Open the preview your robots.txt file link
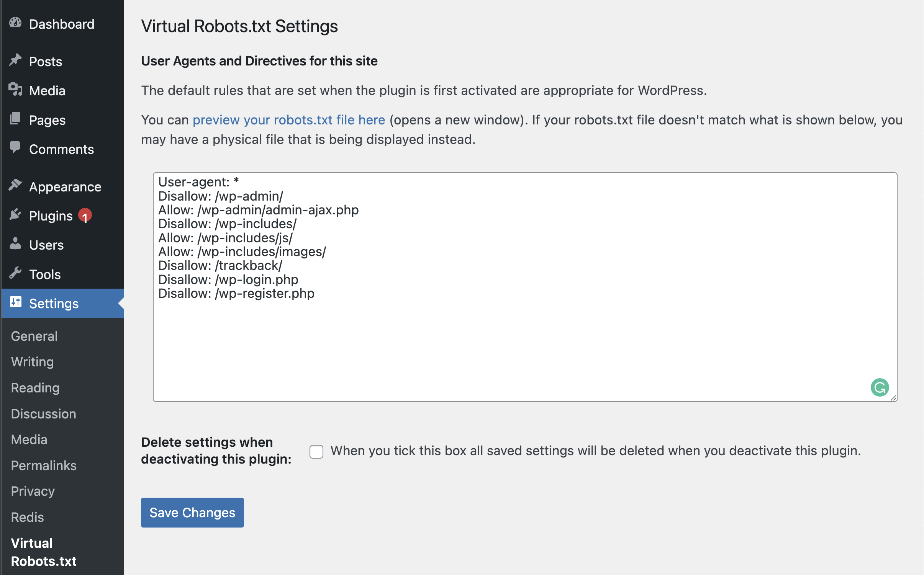924x575 pixels. 288,120
